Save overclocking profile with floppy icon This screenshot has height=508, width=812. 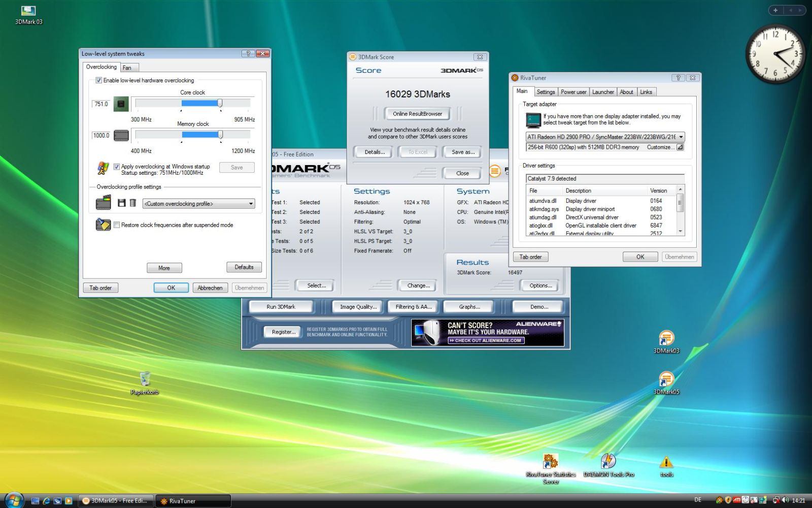tap(122, 203)
